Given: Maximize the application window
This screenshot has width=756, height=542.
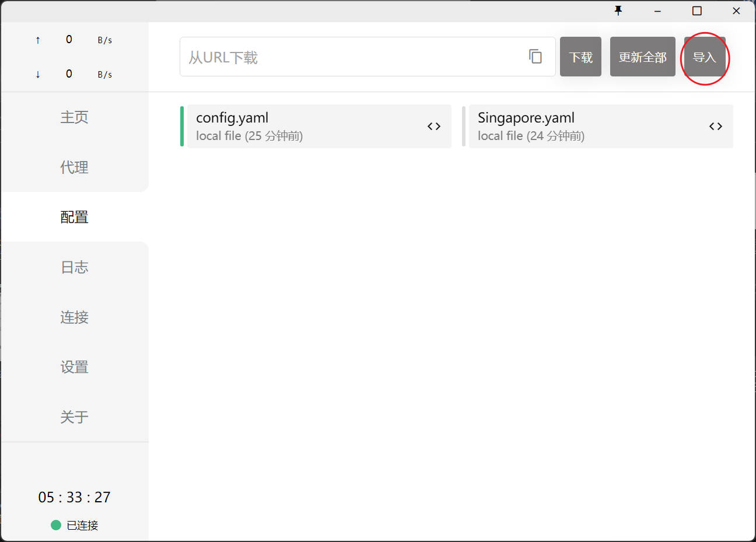Looking at the screenshot, I should pos(696,11).
